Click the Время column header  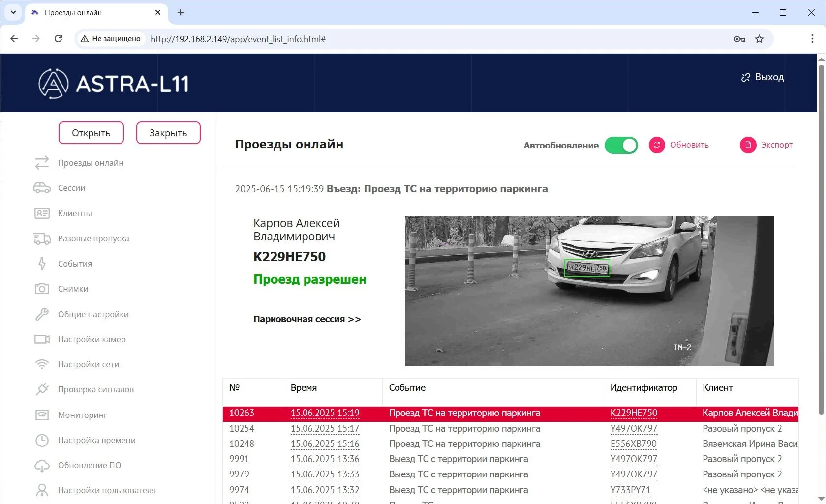pyautogui.click(x=304, y=387)
